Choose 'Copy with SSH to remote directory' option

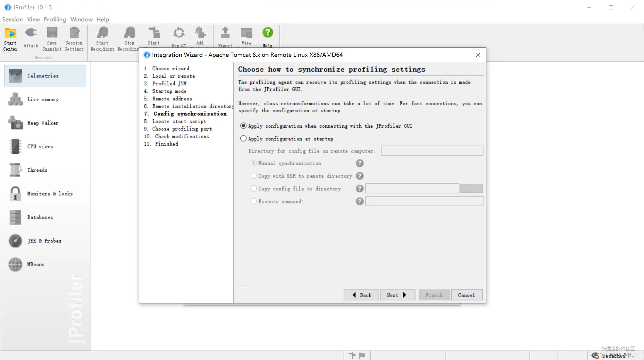tap(254, 176)
